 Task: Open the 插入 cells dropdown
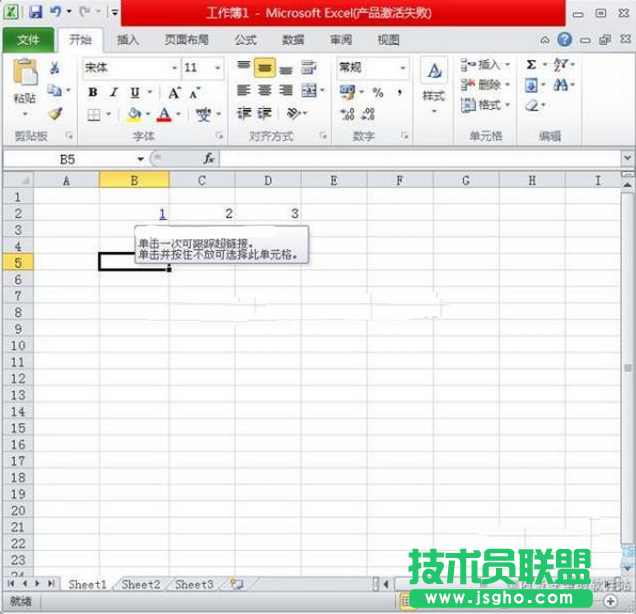tap(486, 64)
